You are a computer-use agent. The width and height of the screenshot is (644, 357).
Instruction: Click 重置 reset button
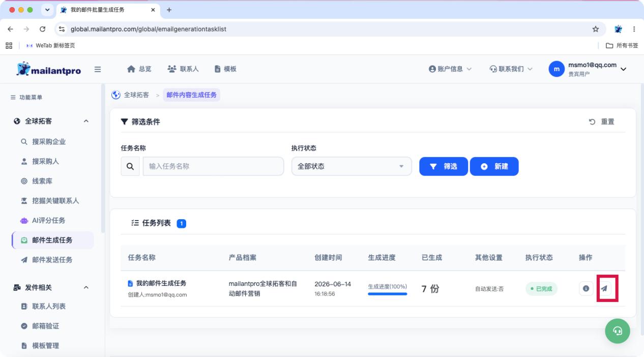click(602, 122)
